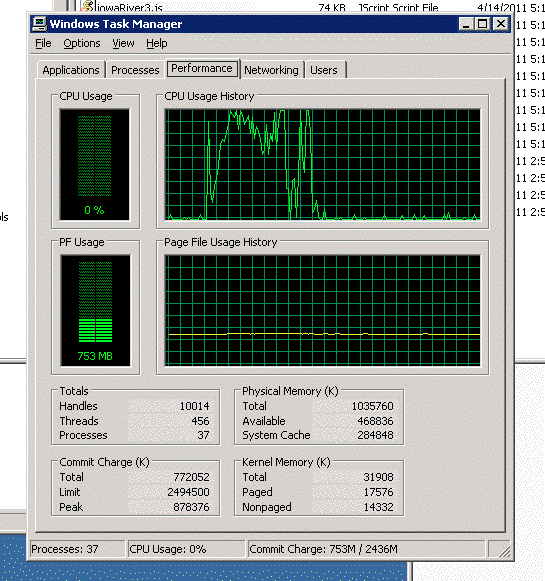Click the PF Usage 753 MB meter

[95, 310]
